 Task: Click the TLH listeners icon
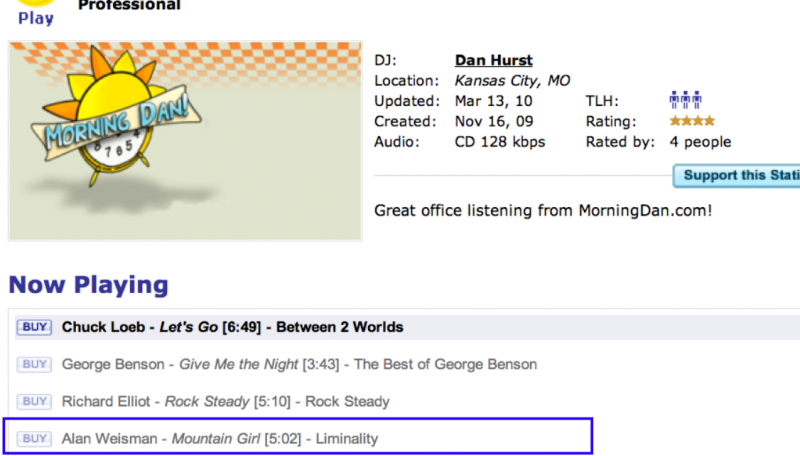point(685,101)
